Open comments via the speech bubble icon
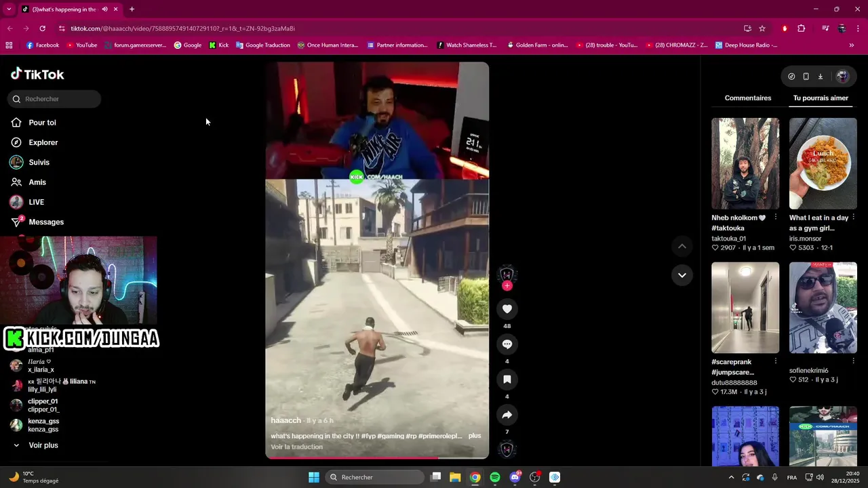Image resolution: width=868 pixels, height=488 pixels. [507, 344]
